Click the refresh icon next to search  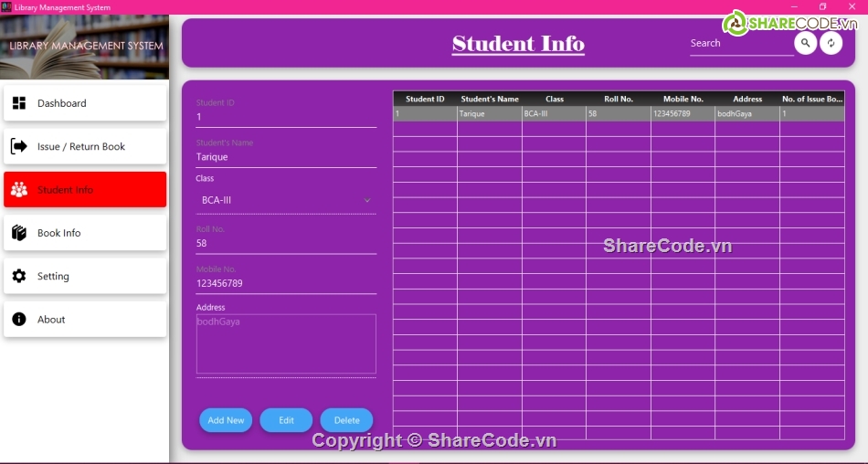pos(831,43)
